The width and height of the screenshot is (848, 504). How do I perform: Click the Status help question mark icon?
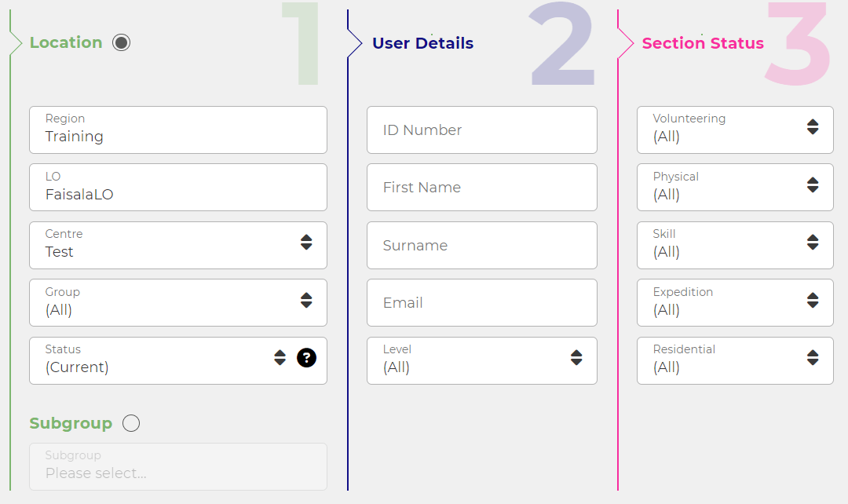pyautogui.click(x=306, y=358)
